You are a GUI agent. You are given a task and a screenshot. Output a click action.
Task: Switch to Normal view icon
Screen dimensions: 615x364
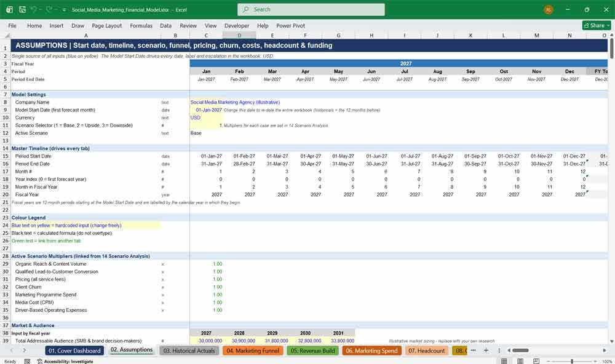tap(504, 361)
